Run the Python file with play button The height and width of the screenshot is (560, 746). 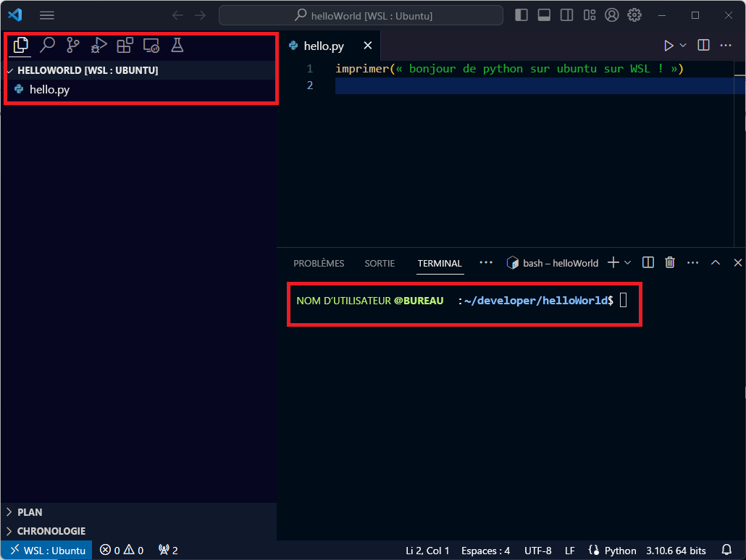coord(669,46)
